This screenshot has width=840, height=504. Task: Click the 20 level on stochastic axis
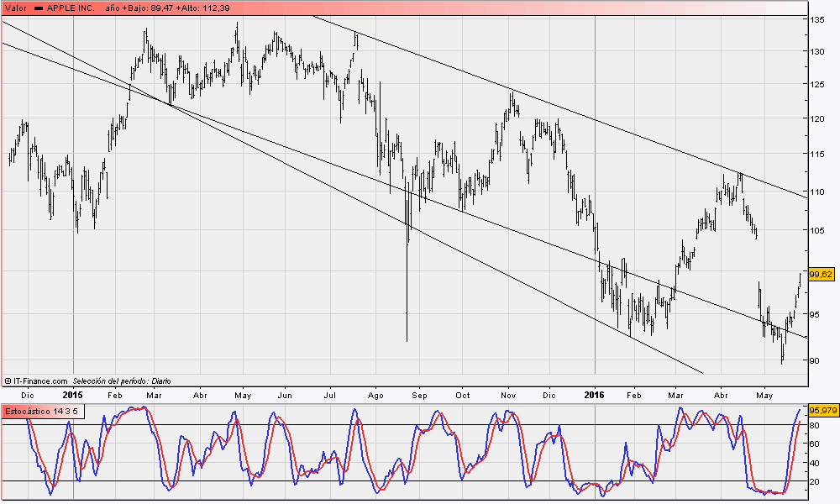point(813,481)
